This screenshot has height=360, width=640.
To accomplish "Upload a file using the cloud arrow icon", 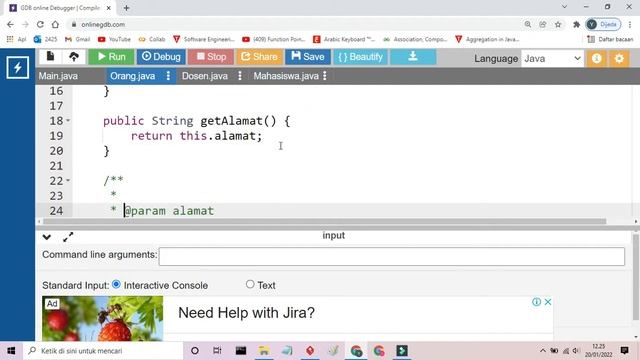I will [x=74, y=57].
